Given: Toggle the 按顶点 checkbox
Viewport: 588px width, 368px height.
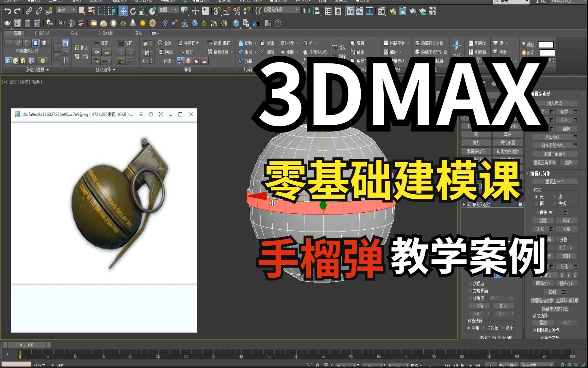Looking at the screenshot, I should pyautogui.click(x=470, y=283).
